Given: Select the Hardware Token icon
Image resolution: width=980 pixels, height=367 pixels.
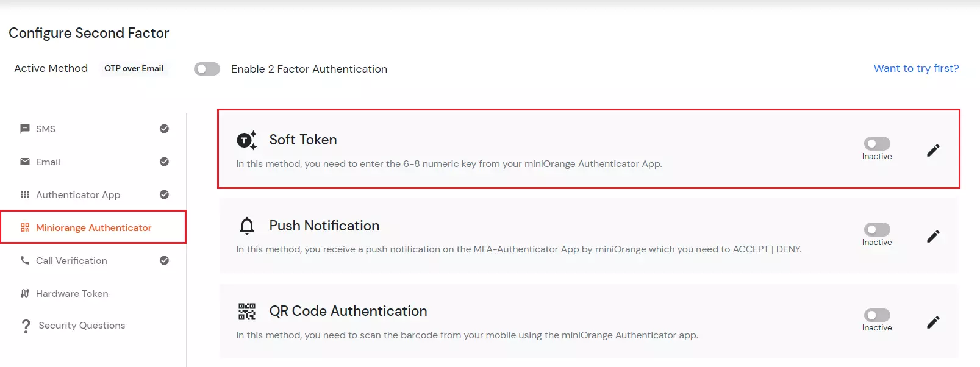Looking at the screenshot, I should [x=24, y=293].
